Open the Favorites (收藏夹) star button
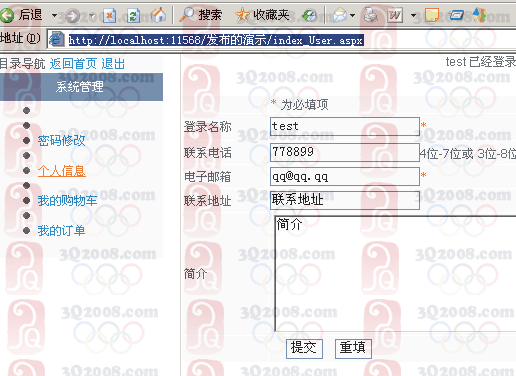Viewport: 516px width, 376px height. pos(262,15)
